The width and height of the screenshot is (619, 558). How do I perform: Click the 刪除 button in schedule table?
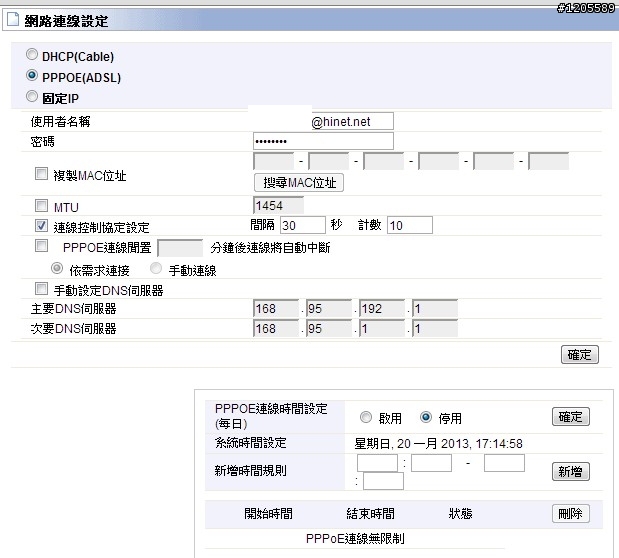tap(570, 513)
